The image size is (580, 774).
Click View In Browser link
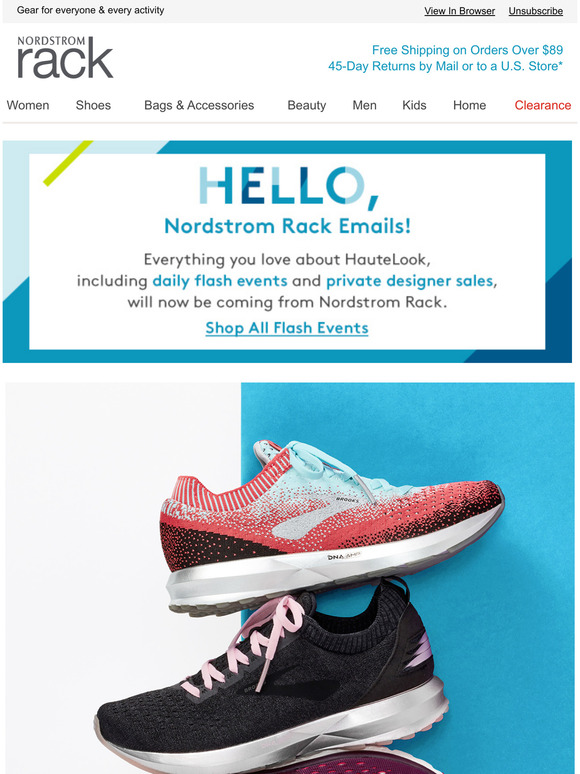pos(460,11)
